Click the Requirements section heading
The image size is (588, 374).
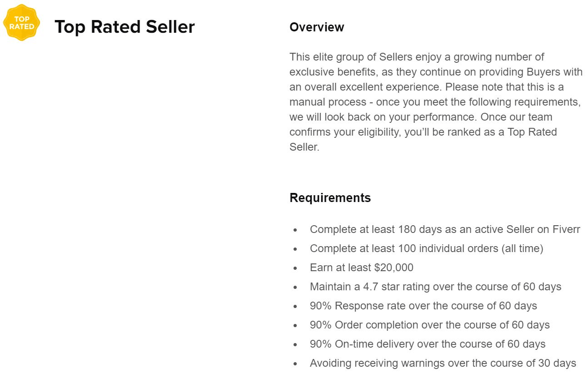tap(330, 198)
